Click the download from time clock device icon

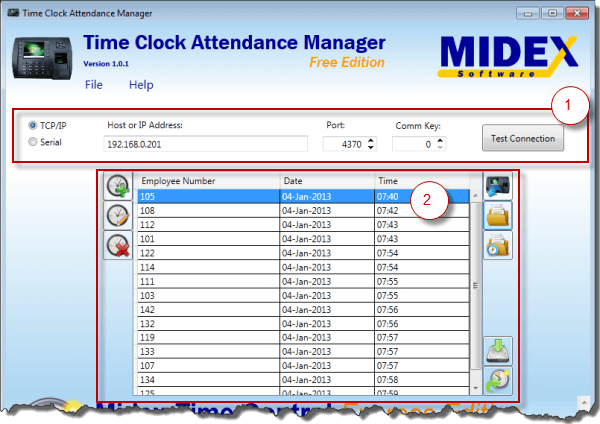tap(498, 186)
